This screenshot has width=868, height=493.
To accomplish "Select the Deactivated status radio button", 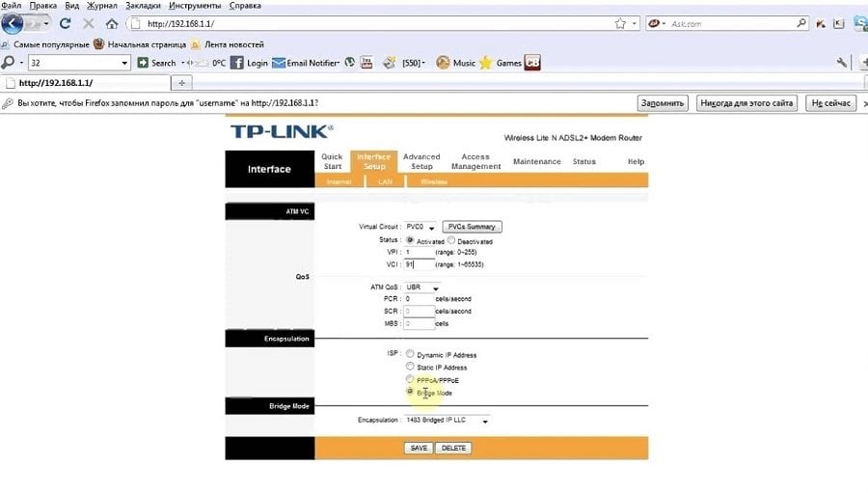I will click(x=451, y=240).
